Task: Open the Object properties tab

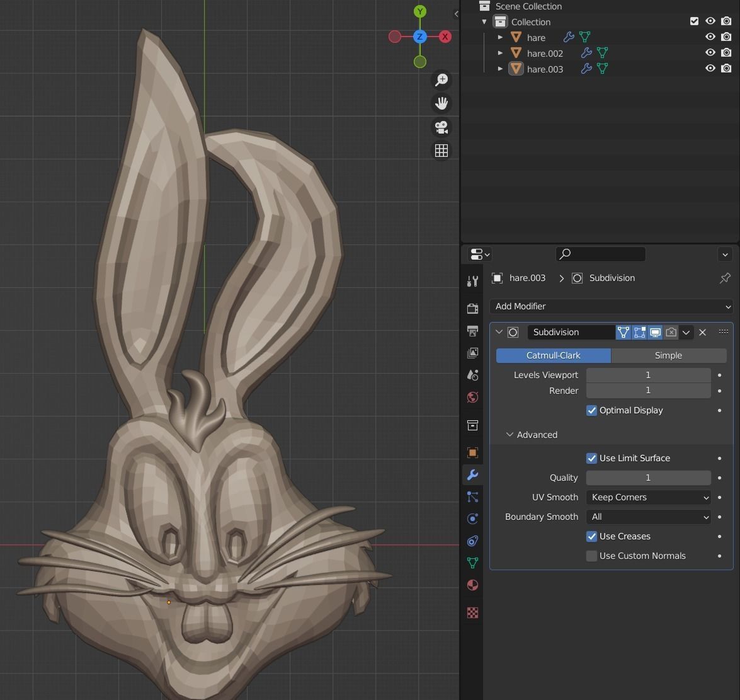Action: (x=472, y=452)
